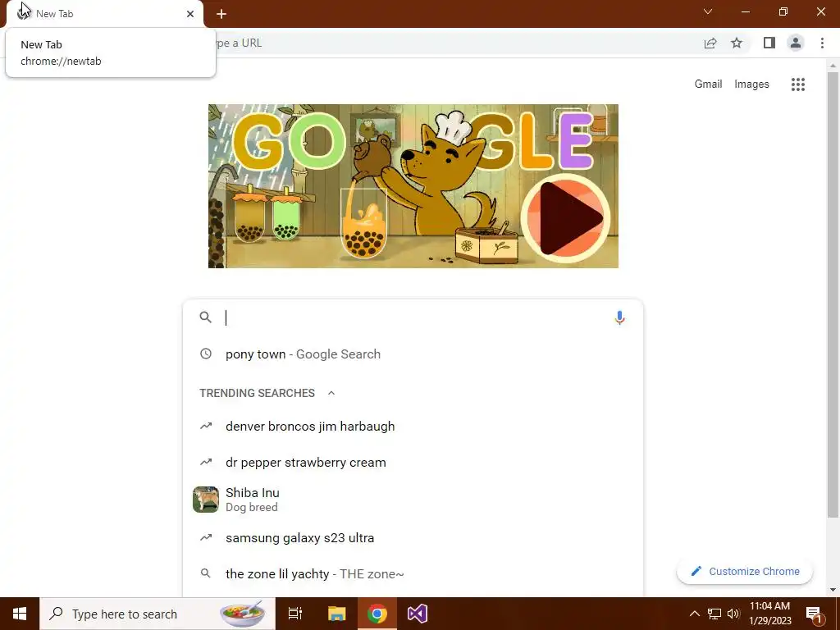Image resolution: width=840 pixels, height=630 pixels.
Task: Focus the Google search input box
Action: pyautogui.click(x=415, y=317)
